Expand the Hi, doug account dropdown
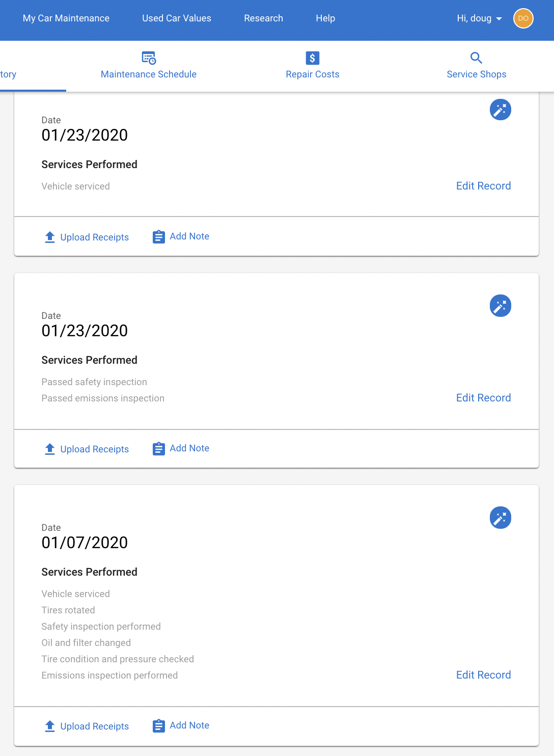554x756 pixels. [x=479, y=18]
